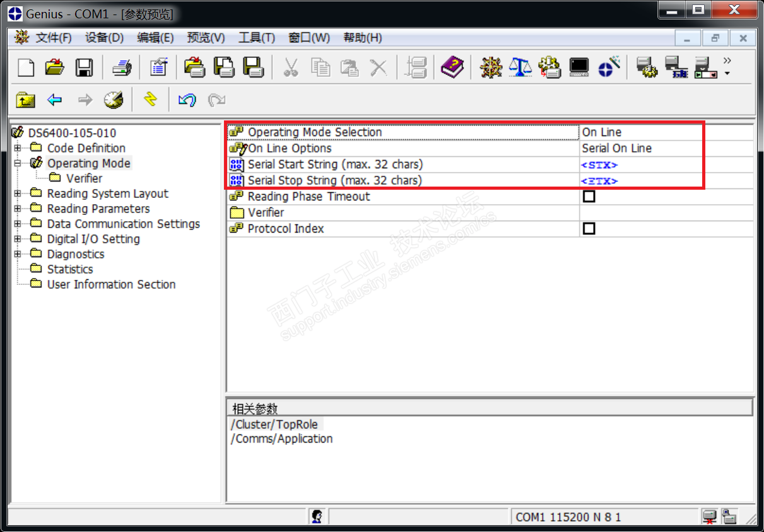
Task: Collapse the Operating Mode tree node
Action: (18, 163)
